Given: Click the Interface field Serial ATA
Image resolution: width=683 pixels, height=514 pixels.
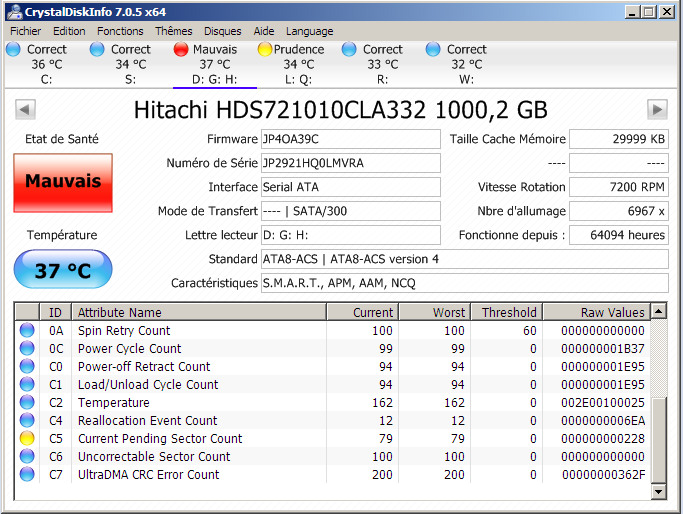Looking at the screenshot, I should tap(351, 187).
